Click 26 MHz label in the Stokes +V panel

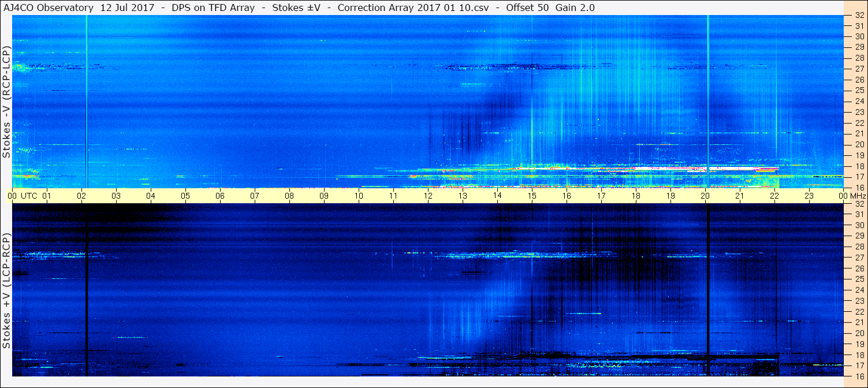coord(859,268)
